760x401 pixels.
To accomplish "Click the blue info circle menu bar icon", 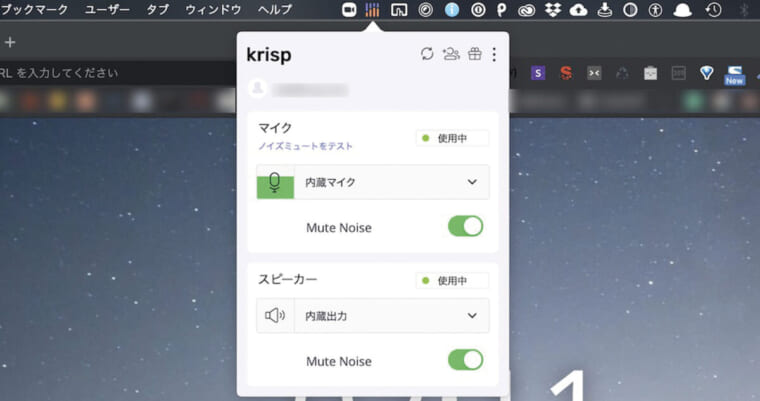I will coord(452,9).
